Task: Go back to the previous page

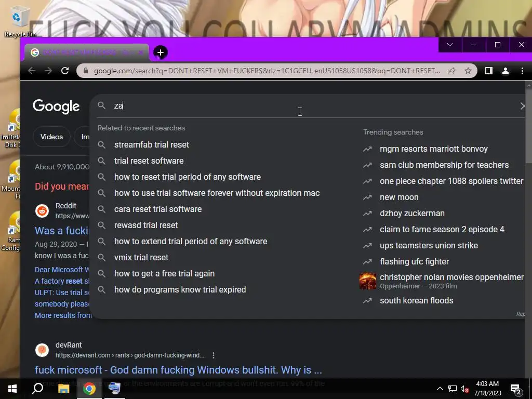Action: [x=32, y=71]
